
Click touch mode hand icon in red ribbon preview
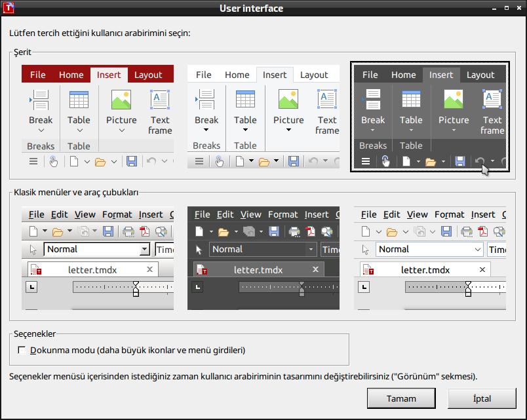click(x=54, y=162)
